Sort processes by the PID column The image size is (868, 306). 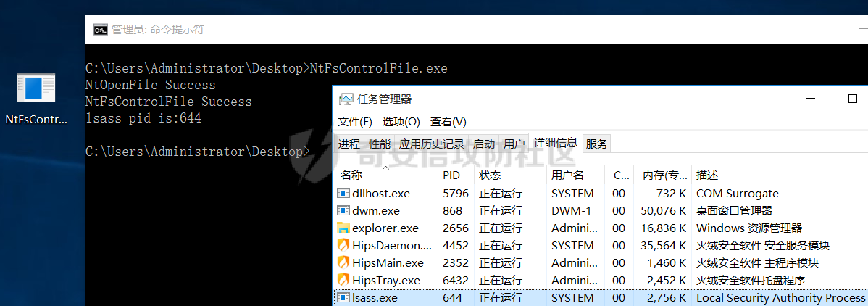point(451,175)
